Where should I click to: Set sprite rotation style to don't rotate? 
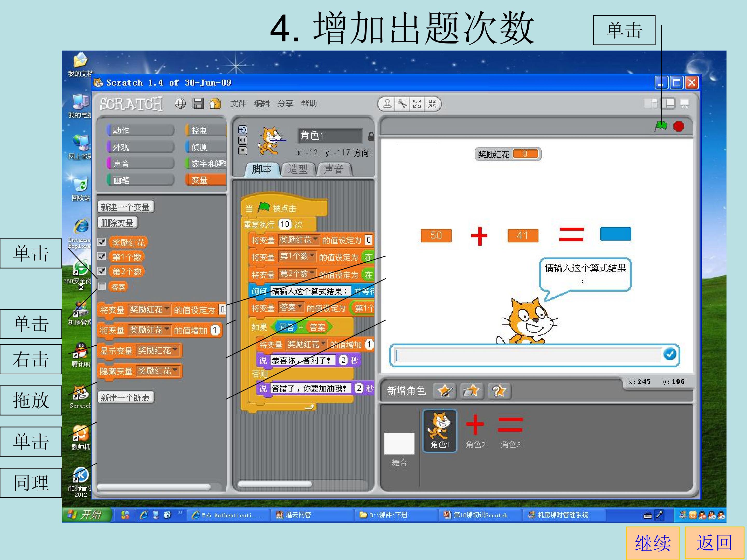(x=243, y=151)
